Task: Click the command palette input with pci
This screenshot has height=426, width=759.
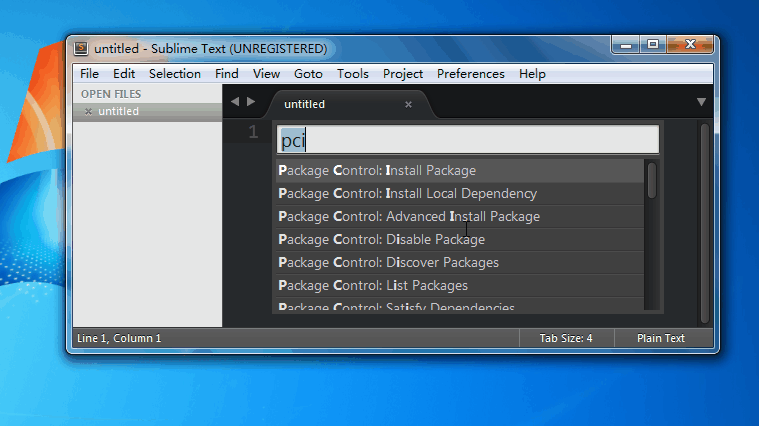Action: tap(468, 140)
